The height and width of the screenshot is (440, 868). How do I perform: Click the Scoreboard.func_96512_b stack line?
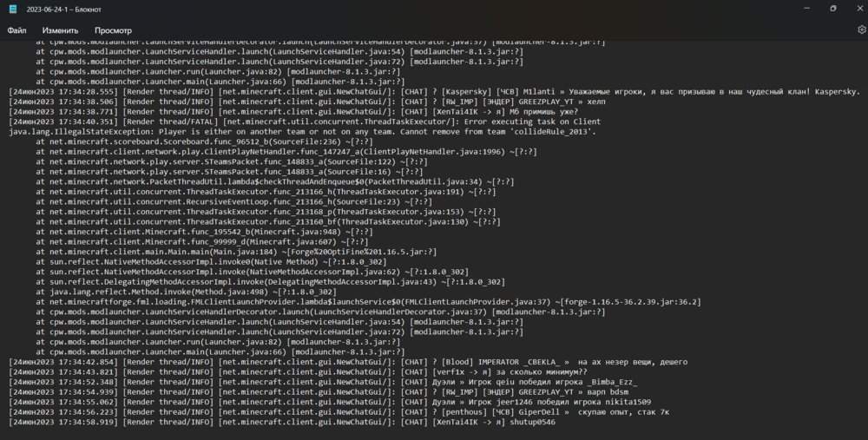coord(204,141)
